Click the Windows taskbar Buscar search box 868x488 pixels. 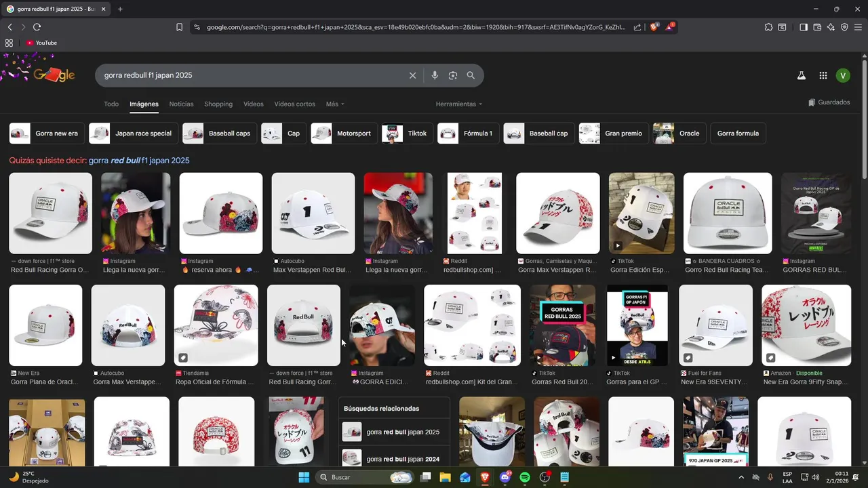pyautogui.click(x=366, y=477)
